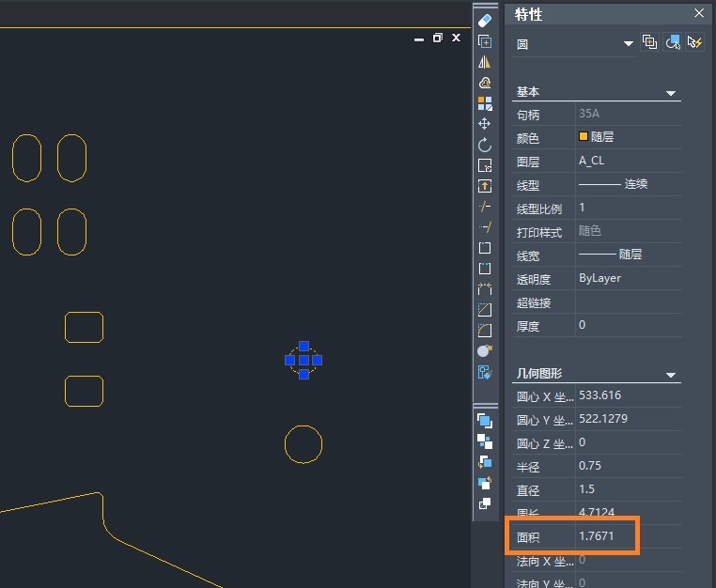
Task: Click the Explode bomb icon
Action: [x=485, y=350]
